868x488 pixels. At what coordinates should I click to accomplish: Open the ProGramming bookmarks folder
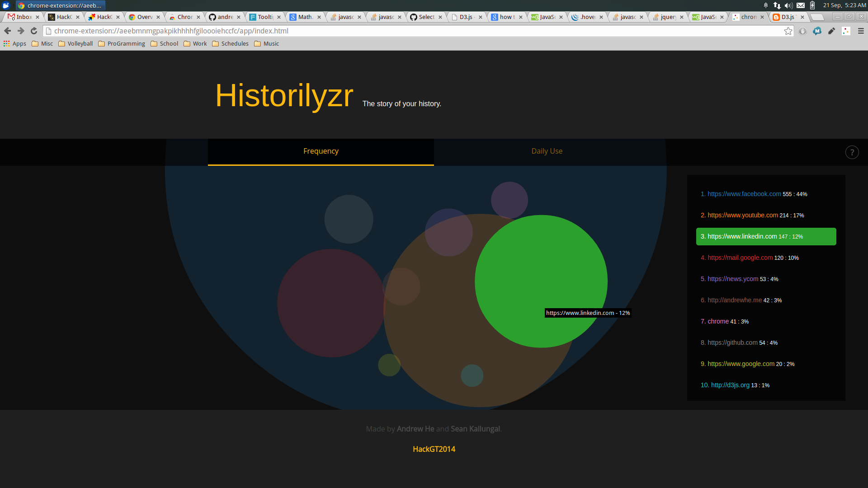[x=122, y=43]
